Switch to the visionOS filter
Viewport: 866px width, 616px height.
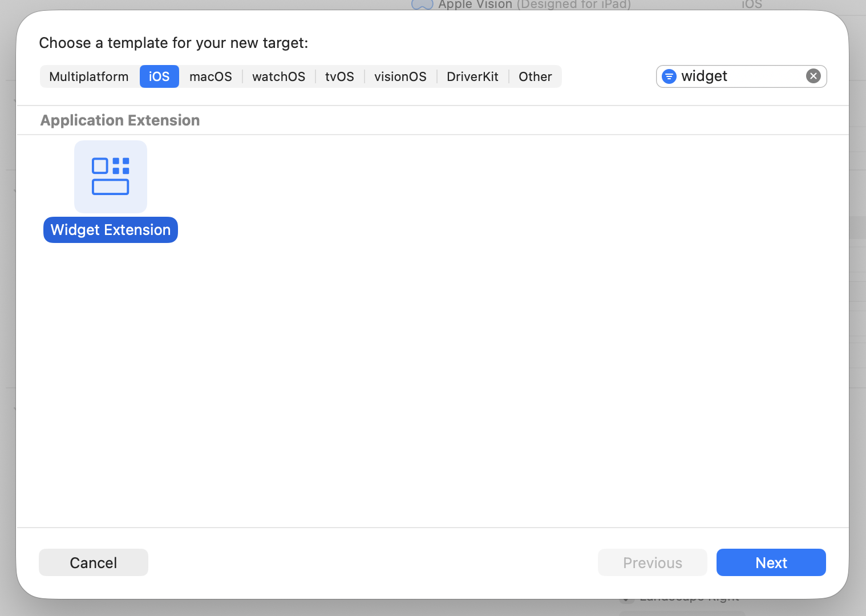[x=400, y=76]
